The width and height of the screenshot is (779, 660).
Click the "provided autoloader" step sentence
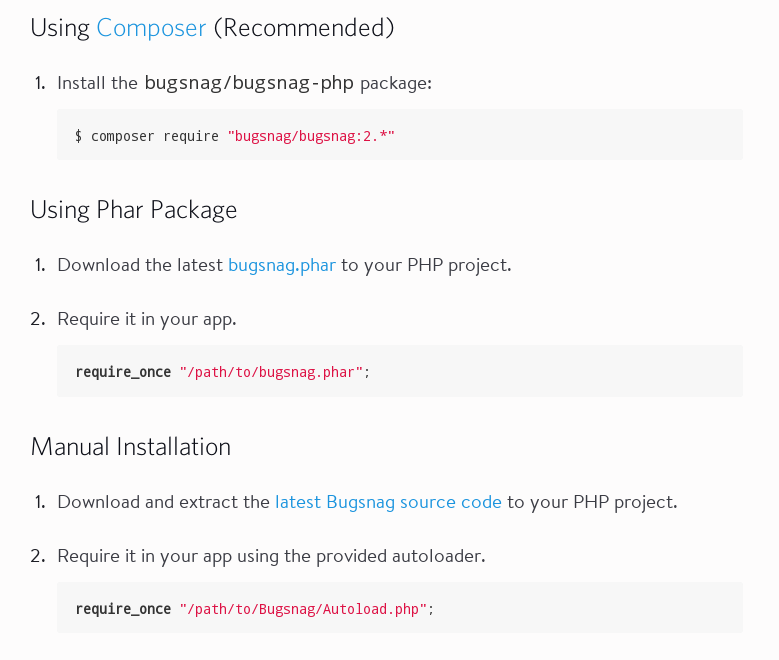click(x=271, y=556)
